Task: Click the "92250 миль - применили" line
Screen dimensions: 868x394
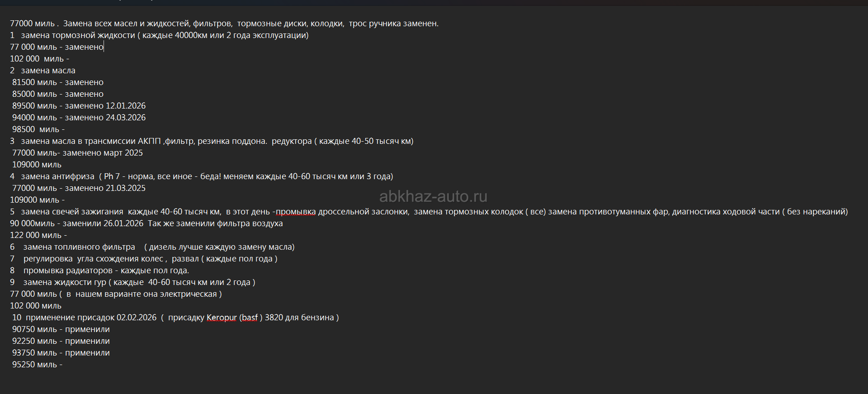Action: tap(61, 341)
